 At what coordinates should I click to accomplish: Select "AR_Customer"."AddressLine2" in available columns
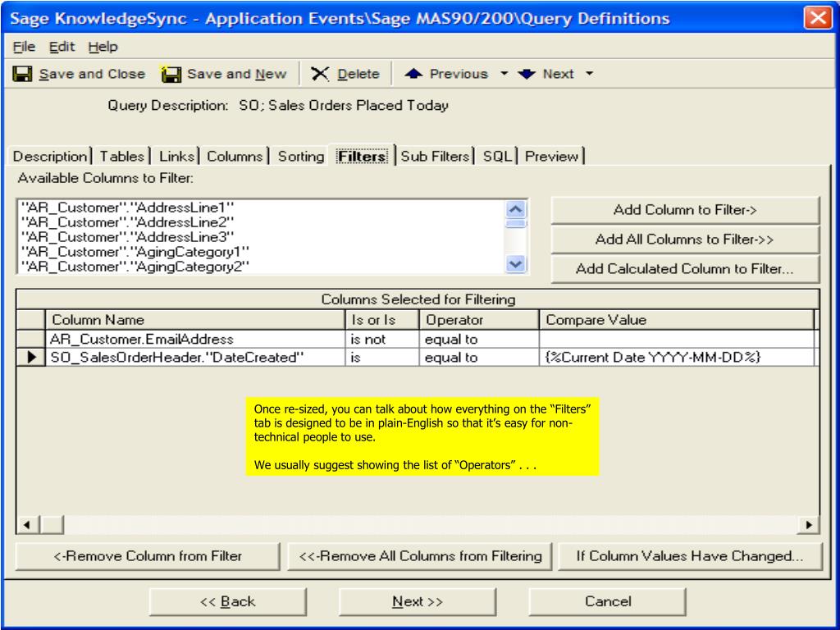click(127, 222)
